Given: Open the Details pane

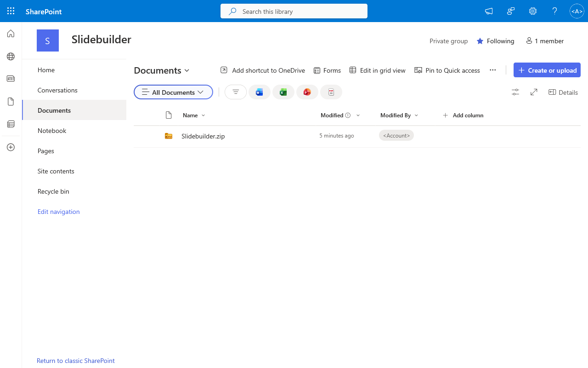Looking at the screenshot, I should 563,92.
